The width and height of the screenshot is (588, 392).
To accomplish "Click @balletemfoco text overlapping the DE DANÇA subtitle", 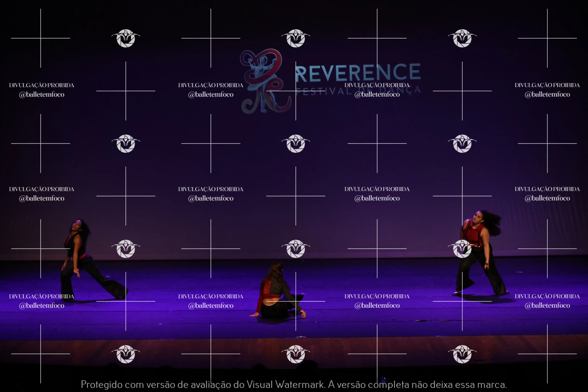I will coord(377,94).
